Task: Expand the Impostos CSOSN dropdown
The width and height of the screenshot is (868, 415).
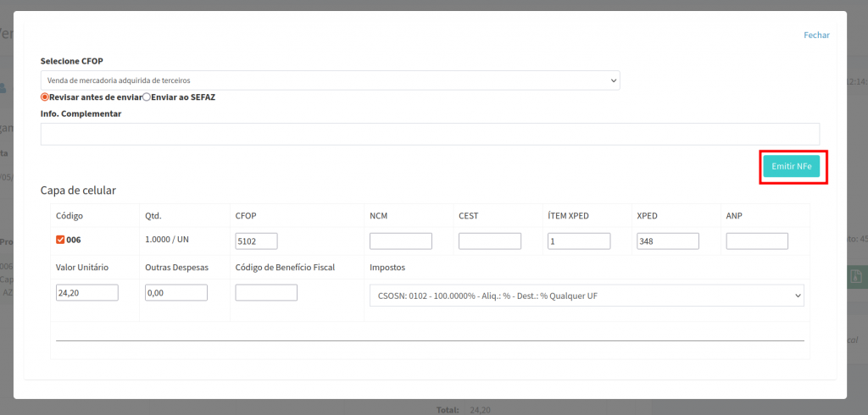Action: tap(585, 295)
